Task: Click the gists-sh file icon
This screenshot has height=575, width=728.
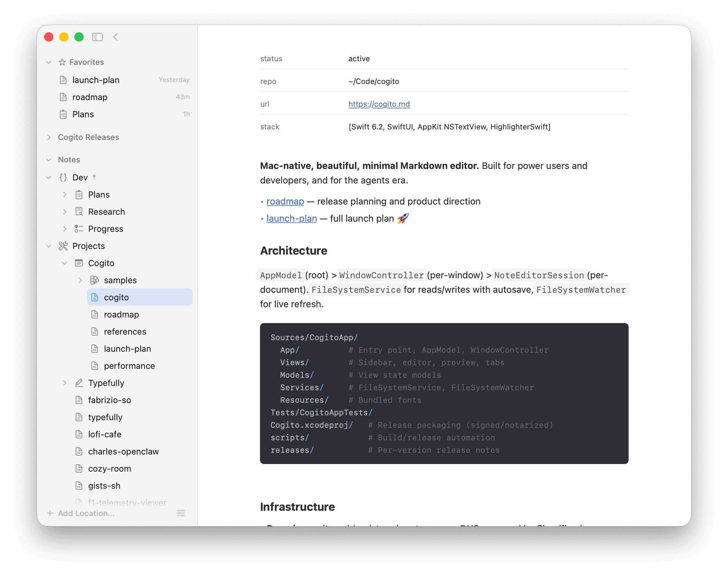Action: coord(79,486)
